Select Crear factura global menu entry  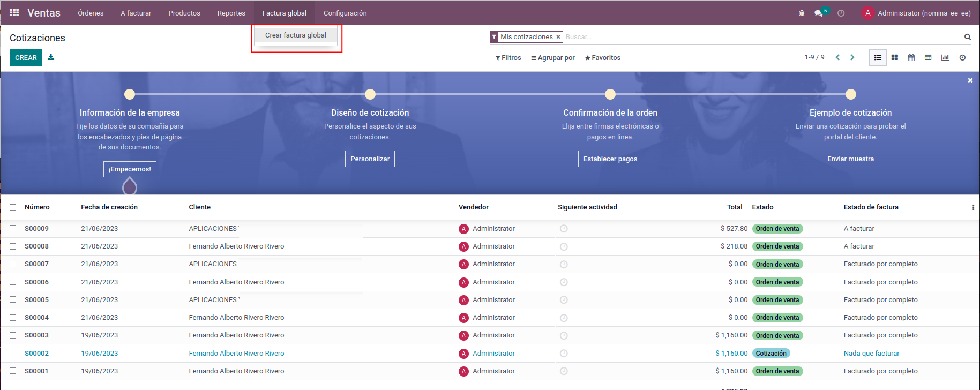tap(296, 35)
